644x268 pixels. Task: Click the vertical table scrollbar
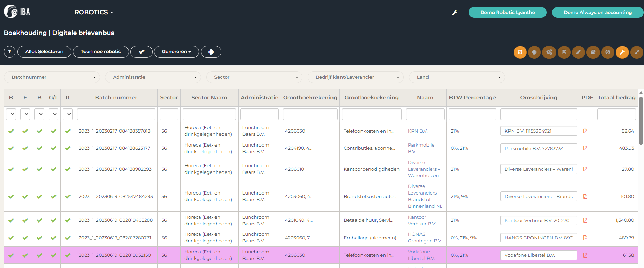point(641,121)
